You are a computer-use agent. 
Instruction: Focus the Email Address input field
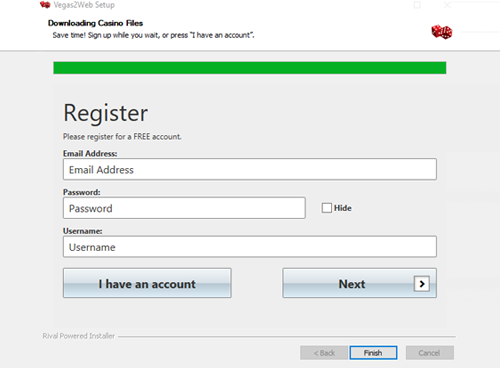[250, 169]
